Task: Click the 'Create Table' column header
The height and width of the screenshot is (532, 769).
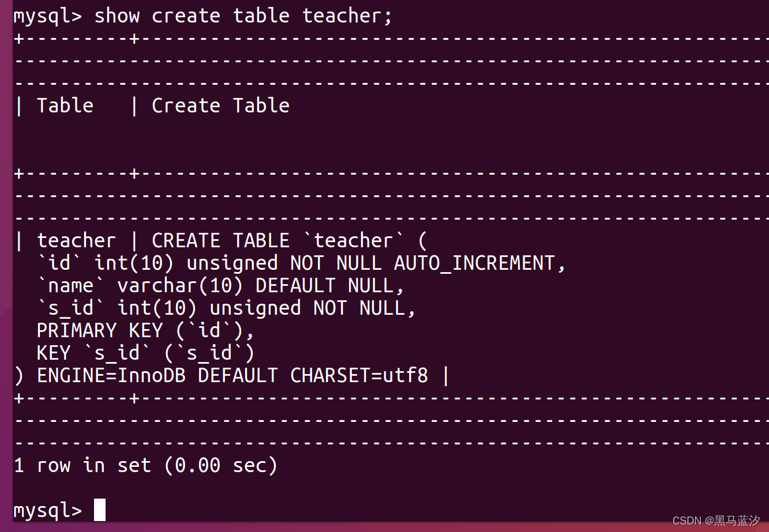Action: [220, 105]
